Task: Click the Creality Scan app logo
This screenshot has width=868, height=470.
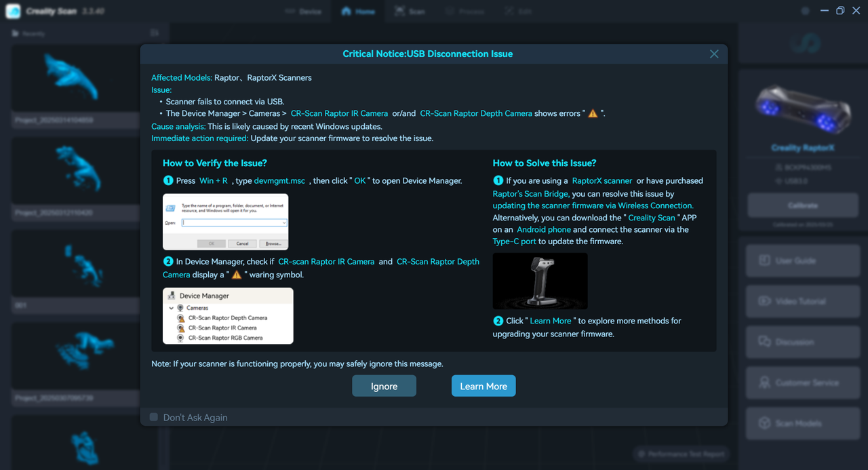Action: 14,12
